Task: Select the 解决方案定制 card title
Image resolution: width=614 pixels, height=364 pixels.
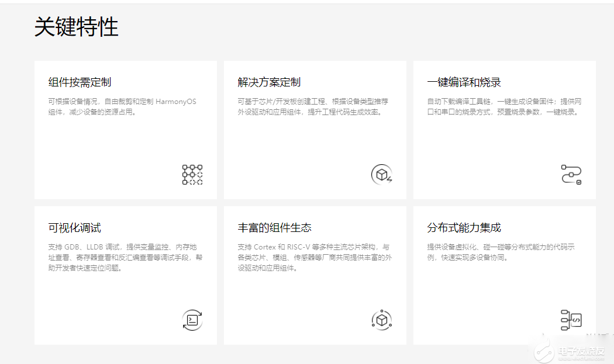Action: [x=269, y=82]
